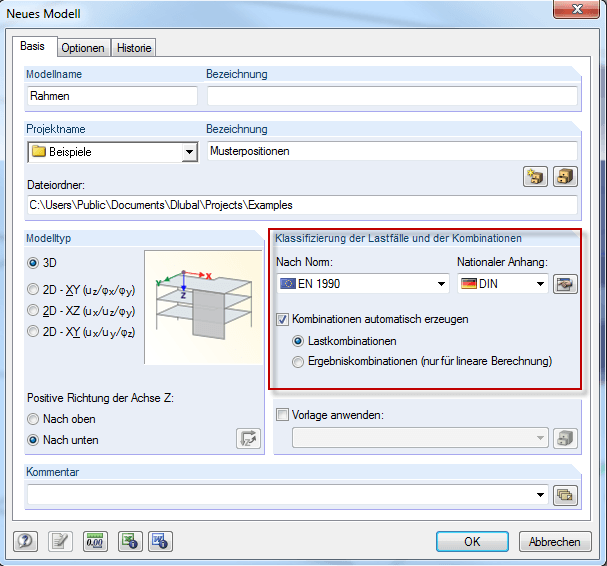Open the project manager cabinet icon
607x566 pixels.
click(565, 177)
